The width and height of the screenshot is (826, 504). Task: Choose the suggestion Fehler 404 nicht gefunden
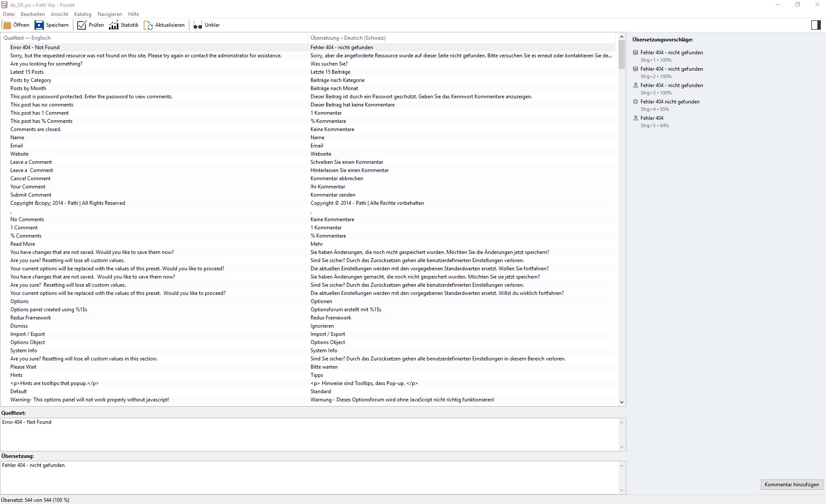point(669,102)
